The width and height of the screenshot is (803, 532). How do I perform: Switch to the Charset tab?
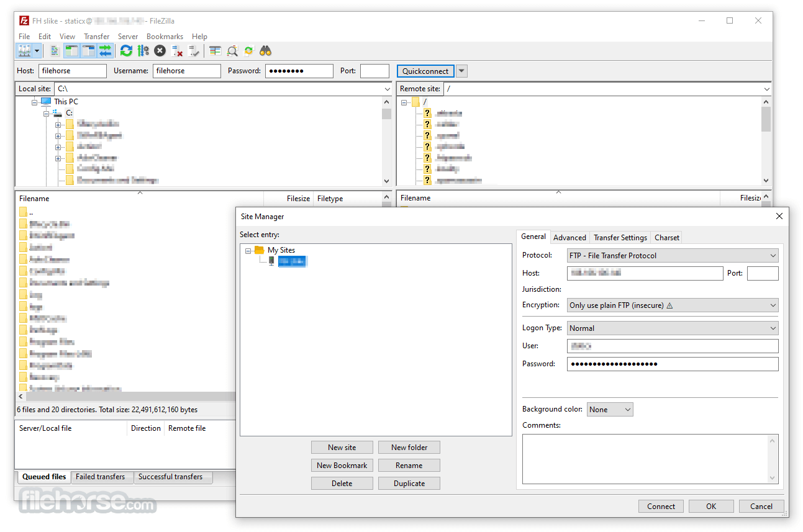[x=667, y=237]
